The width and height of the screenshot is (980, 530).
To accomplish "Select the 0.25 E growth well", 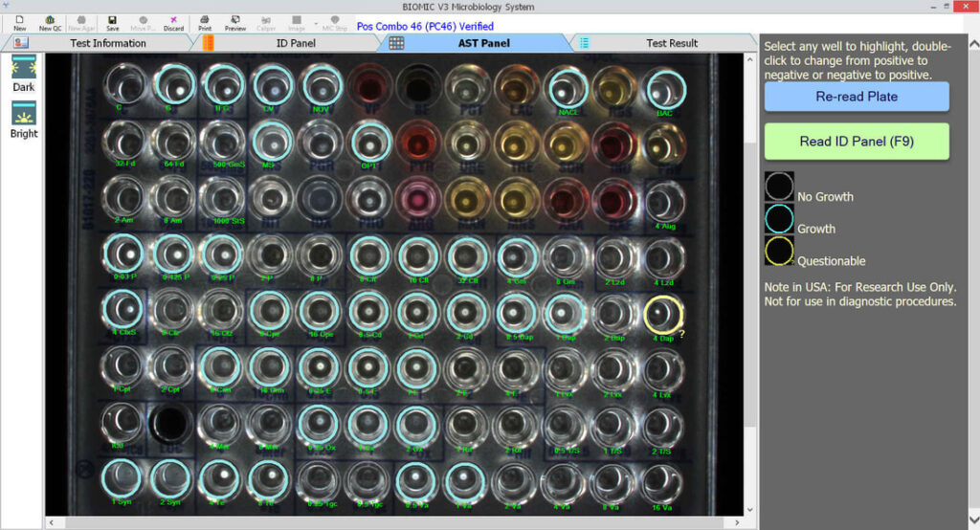I will tap(319, 367).
